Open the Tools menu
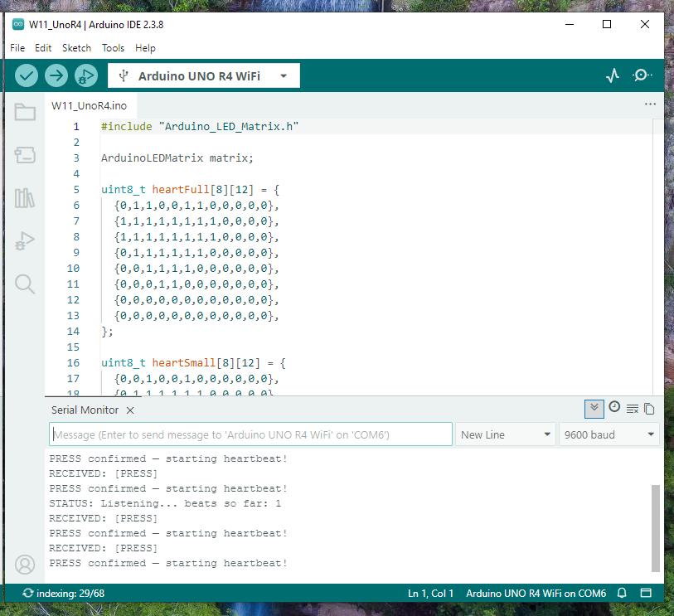674x616 pixels. click(x=113, y=48)
